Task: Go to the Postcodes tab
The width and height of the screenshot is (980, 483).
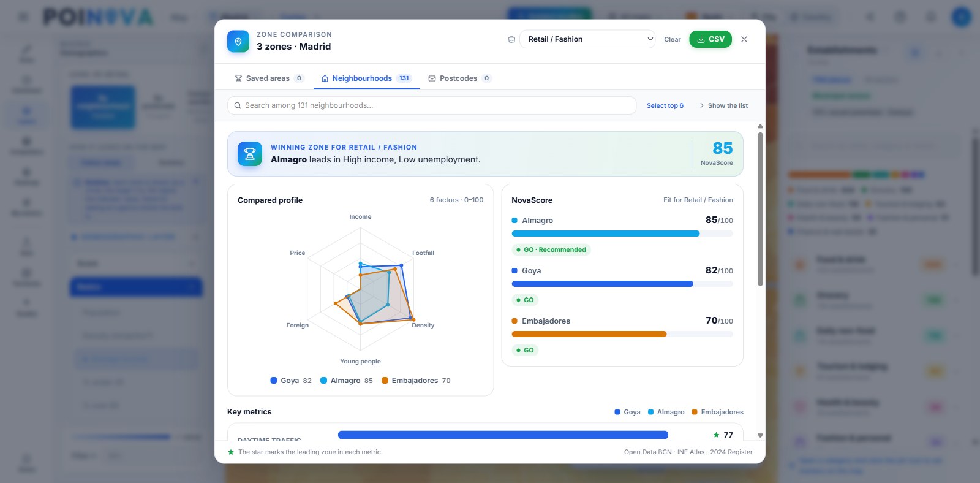Action: [x=459, y=78]
